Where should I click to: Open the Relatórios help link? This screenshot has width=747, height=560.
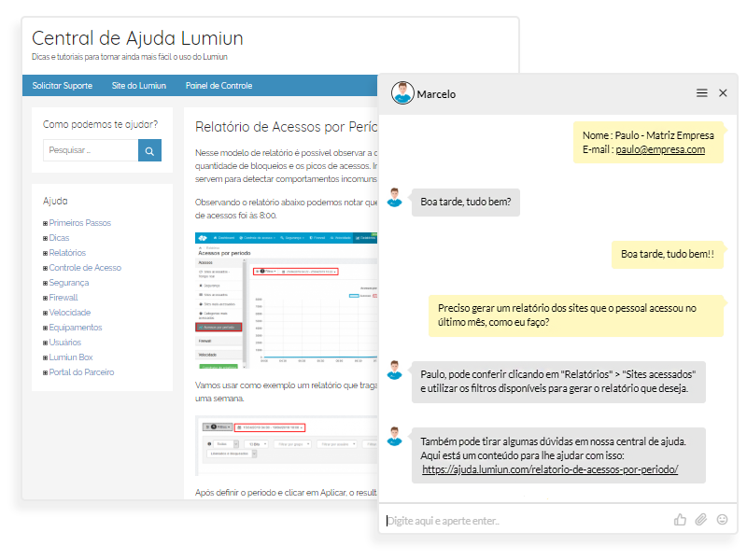pos(67,253)
